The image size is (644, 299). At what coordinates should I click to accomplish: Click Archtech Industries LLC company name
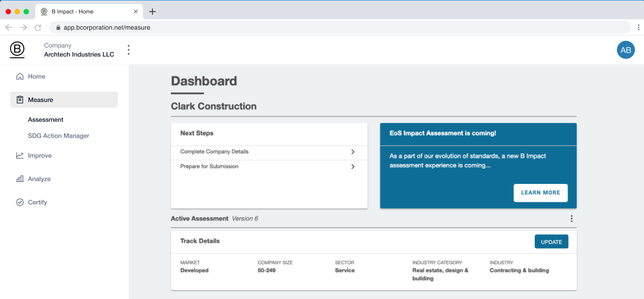click(79, 55)
